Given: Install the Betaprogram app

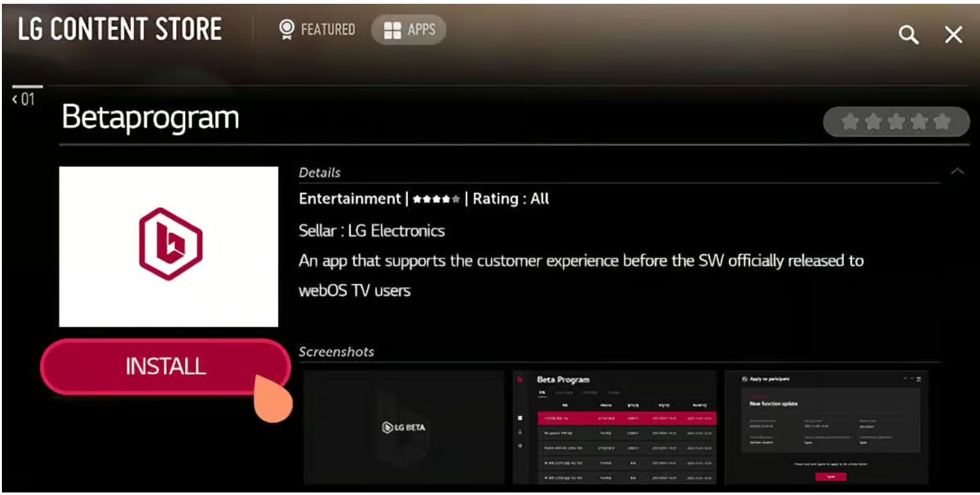Looking at the screenshot, I should coord(165,366).
